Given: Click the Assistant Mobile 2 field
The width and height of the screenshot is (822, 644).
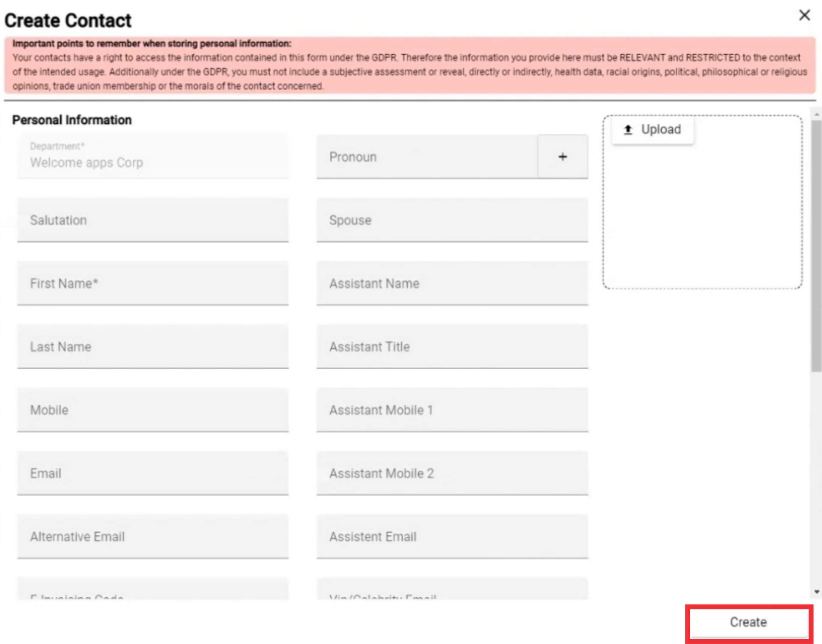Looking at the screenshot, I should pyautogui.click(x=452, y=473).
